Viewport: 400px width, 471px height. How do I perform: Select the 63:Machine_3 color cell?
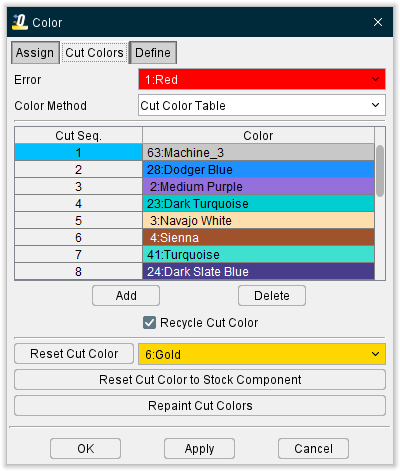coord(258,153)
